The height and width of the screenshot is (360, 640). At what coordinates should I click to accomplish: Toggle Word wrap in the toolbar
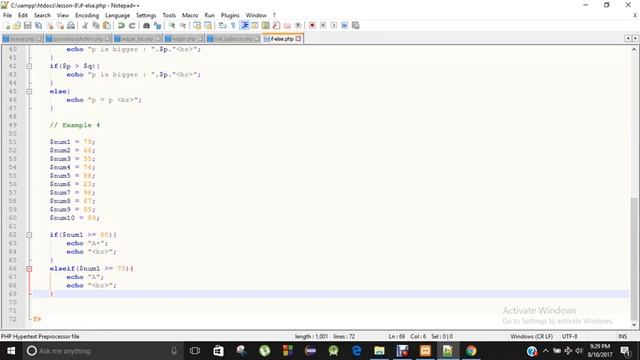pyautogui.click(x=222, y=25)
